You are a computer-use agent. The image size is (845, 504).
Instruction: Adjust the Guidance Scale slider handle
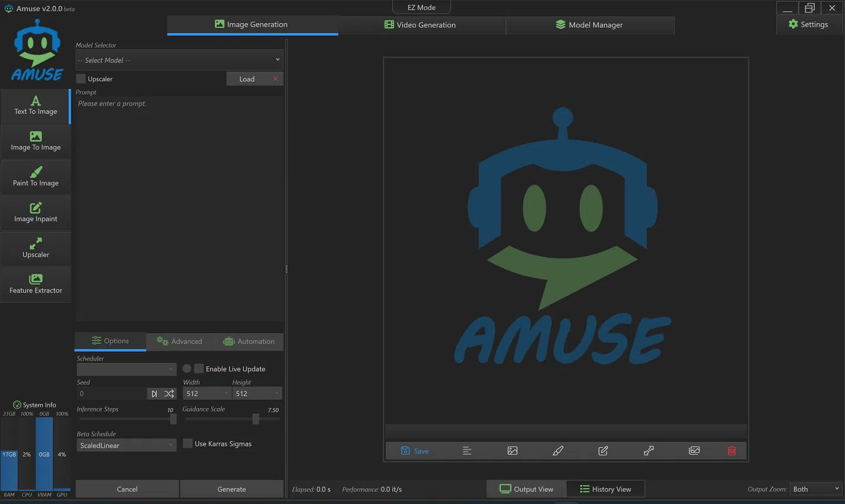coord(256,419)
